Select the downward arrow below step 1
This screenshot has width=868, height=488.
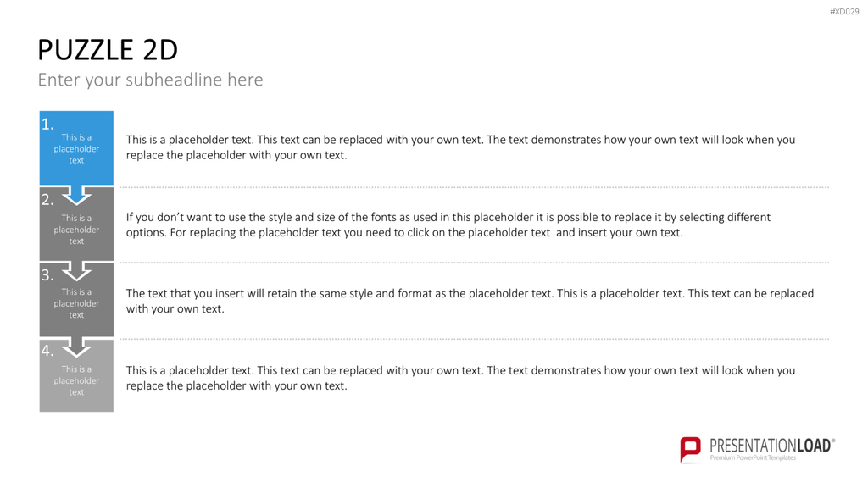76,195
